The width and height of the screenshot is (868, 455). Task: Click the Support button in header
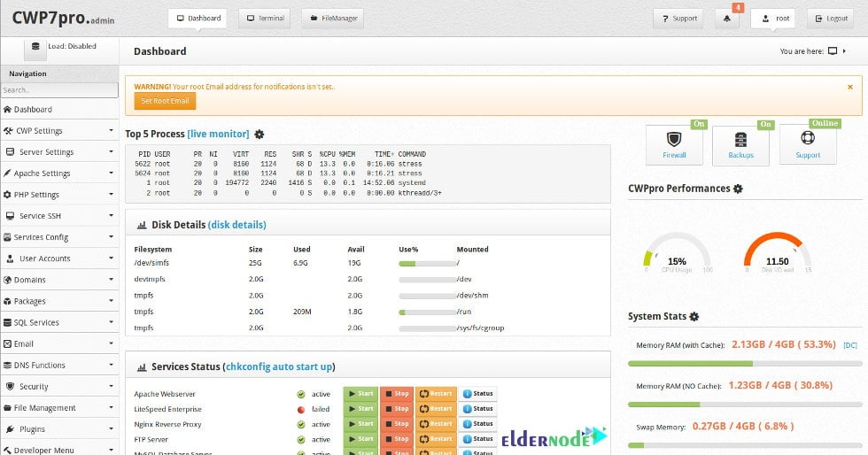678,19
